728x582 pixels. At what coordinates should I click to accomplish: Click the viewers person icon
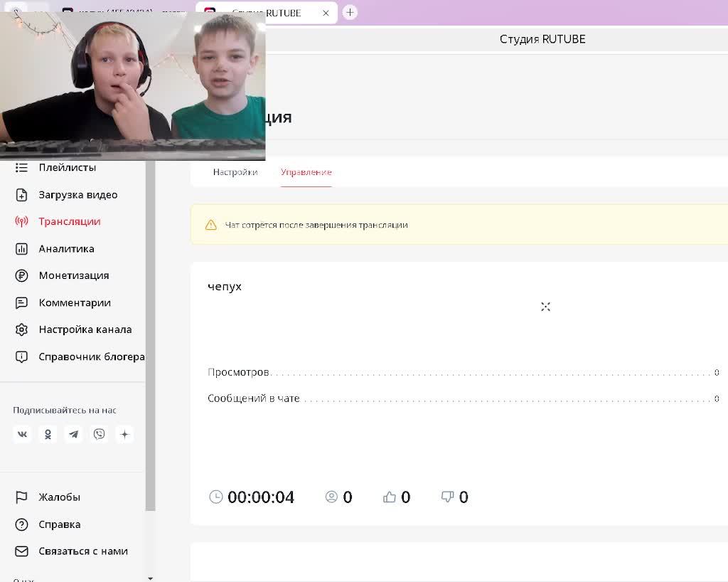point(331,497)
